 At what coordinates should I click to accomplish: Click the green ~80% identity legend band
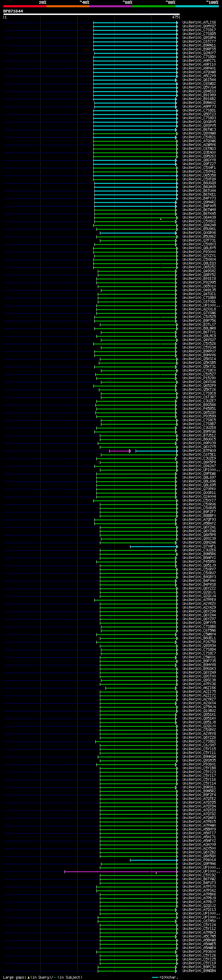(154, 6)
